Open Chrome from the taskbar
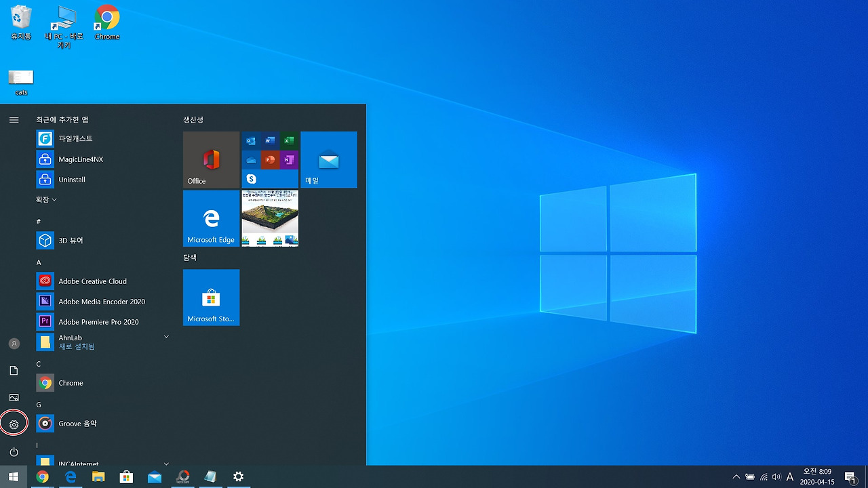Screen dimensions: 868x488 [x=42, y=476]
